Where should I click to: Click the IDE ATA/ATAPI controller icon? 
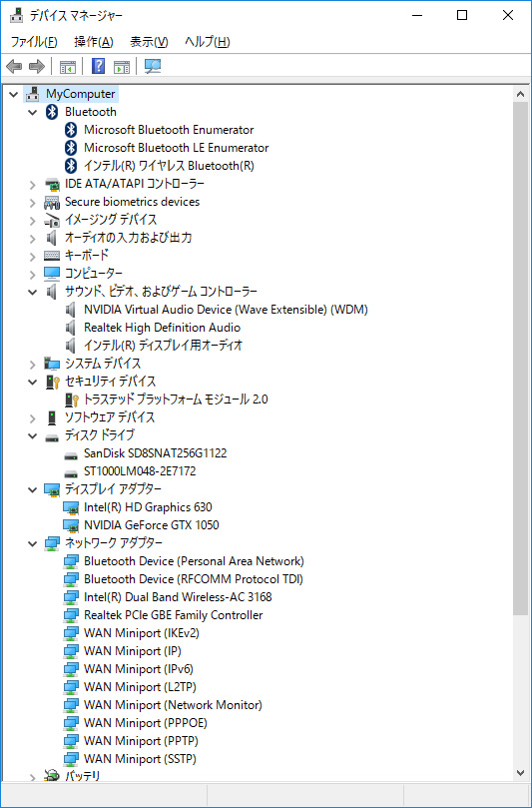[x=52, y=184]
